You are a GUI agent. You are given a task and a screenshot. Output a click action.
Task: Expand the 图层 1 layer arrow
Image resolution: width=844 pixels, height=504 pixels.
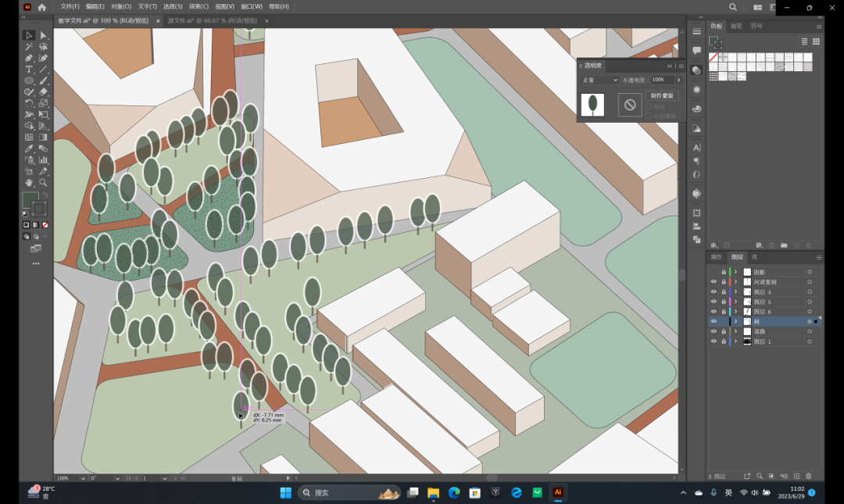pyautogui.click(x=736, y=341)
